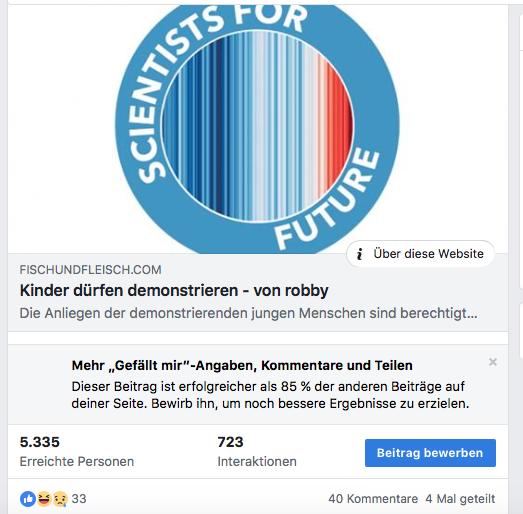Open the Scientists for Future preview image
The width and height of the screenshot is (523, 514).
tap(258, 129)
